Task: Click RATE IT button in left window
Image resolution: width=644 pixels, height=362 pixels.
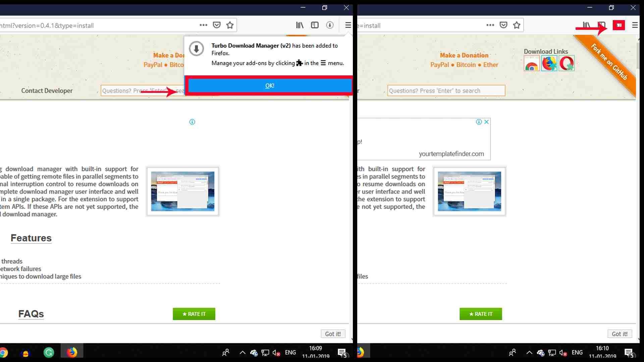Action: 194,314
